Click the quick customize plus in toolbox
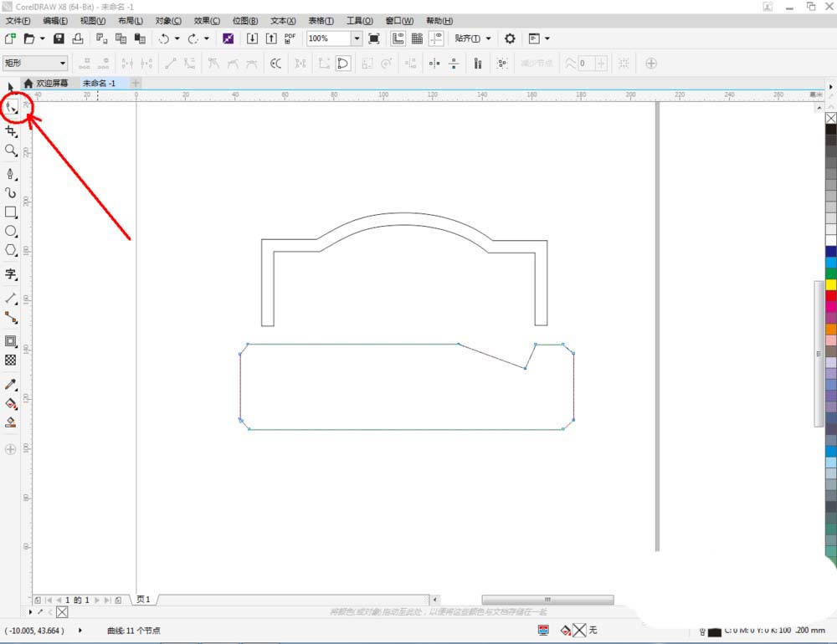This screenshot has width=837, height=644. [x=10, y=449]
